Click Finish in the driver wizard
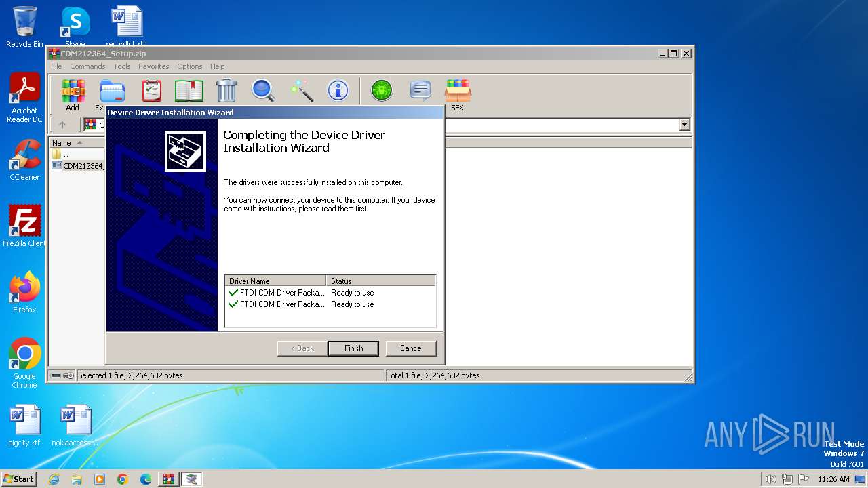 pos(353,348)
